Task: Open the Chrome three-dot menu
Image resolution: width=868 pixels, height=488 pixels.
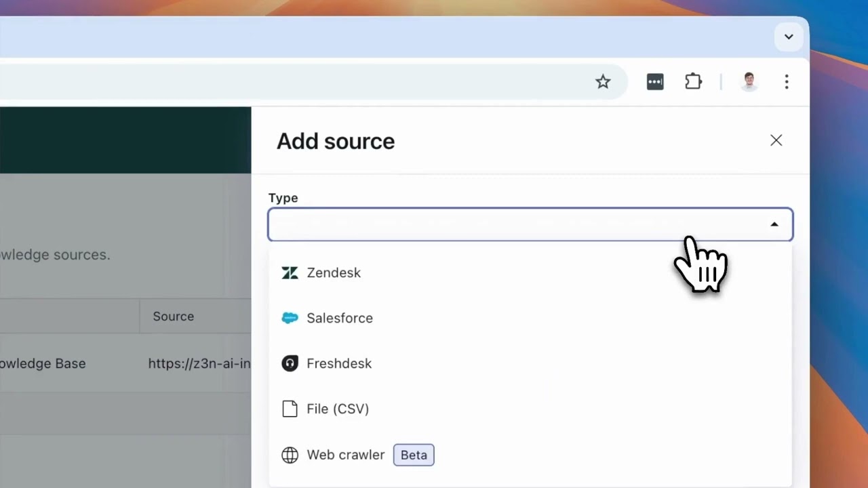Action: tap(787, 82)
